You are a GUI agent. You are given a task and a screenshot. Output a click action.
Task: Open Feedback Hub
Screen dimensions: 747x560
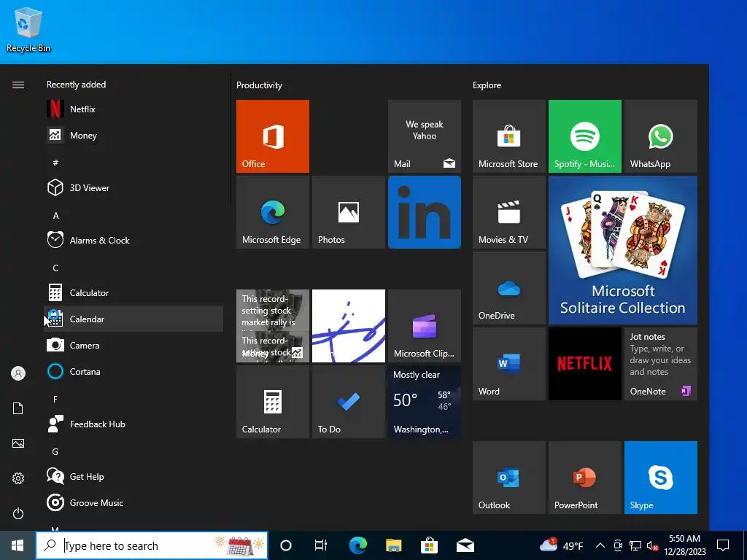pyautogui.click(x=133, y=424)
